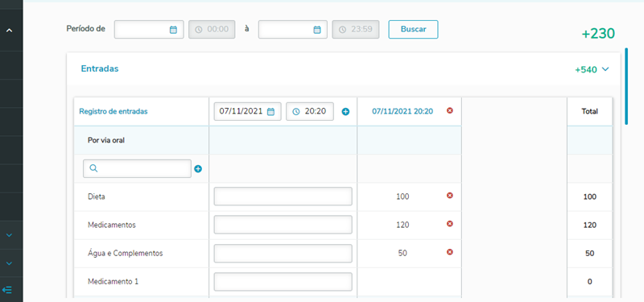Click the Total column header

pos(590,111)
